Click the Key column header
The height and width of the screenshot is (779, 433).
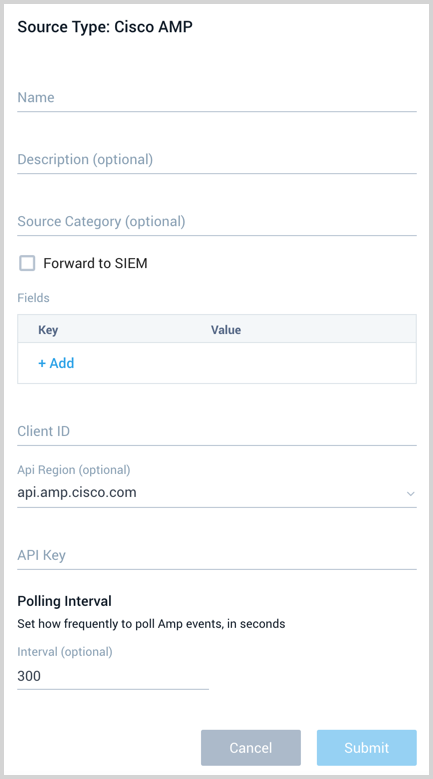(x=48, y=330)
